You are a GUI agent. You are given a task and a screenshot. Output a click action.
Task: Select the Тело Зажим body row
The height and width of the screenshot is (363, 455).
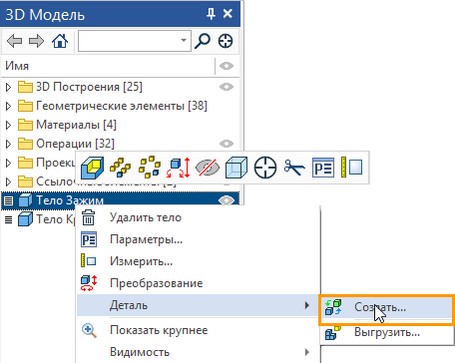click(x=120, y=200)
